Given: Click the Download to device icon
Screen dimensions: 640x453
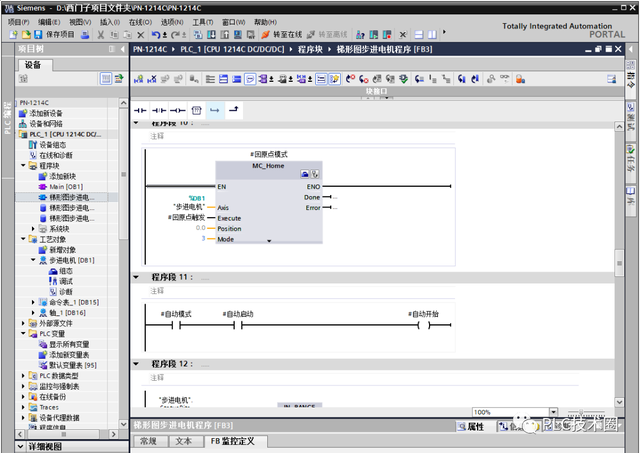Looking at the screenshot, I should (211, 35).
